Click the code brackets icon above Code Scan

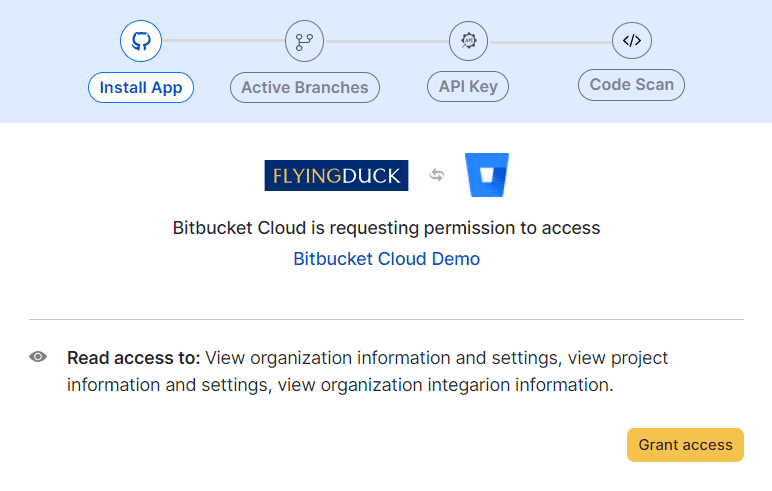(632, 40)
